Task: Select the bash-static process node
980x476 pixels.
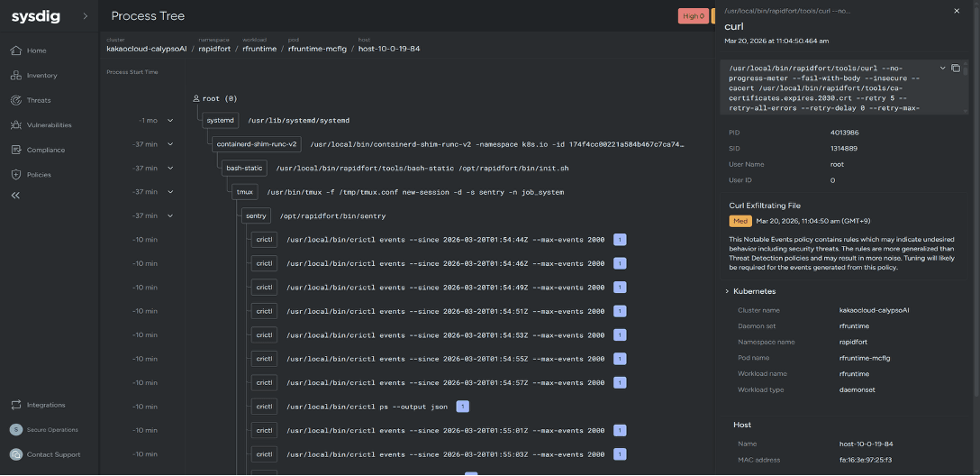Action: click(x=244, y=169)
